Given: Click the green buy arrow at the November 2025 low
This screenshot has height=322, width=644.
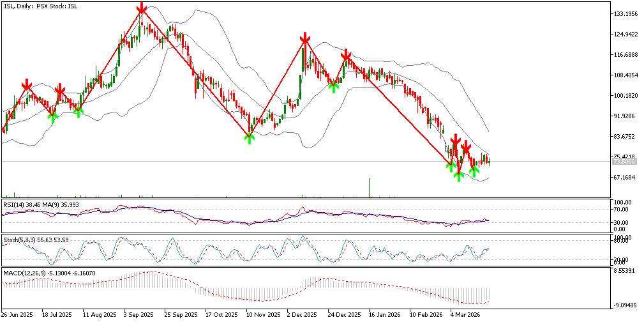Looking at the screenshot, I should (249, 137).
